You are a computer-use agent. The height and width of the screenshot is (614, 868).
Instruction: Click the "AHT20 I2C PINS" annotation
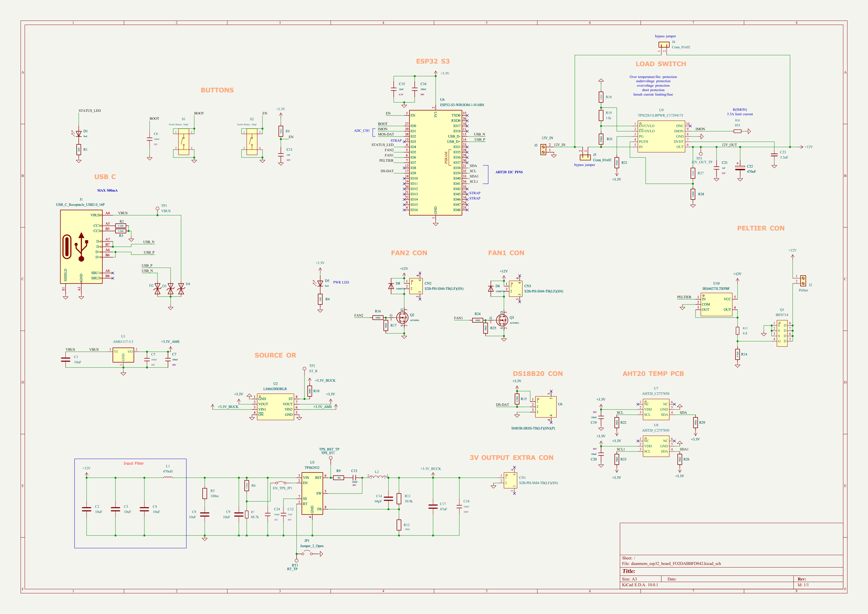(509, 172)
